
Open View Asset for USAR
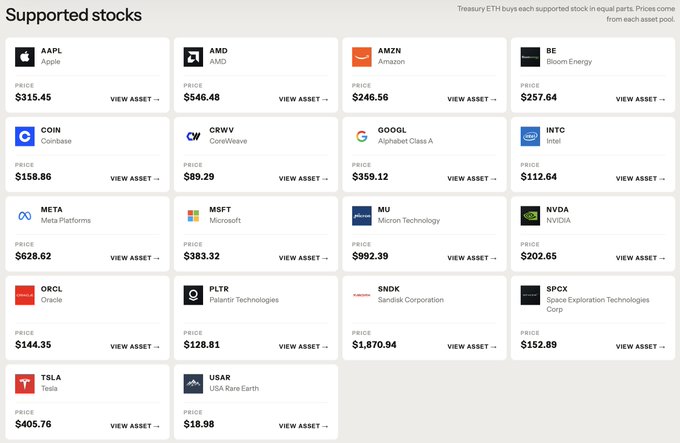pyautogui.click(x=303, y=426)
